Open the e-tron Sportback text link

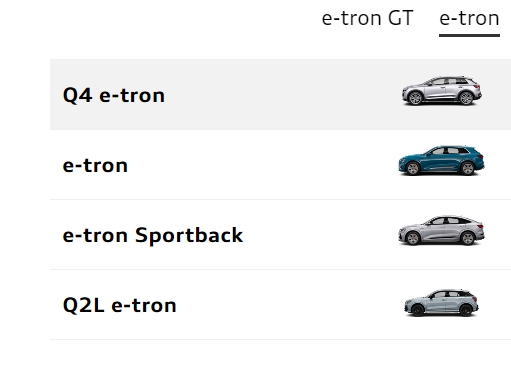pos(153,236)
